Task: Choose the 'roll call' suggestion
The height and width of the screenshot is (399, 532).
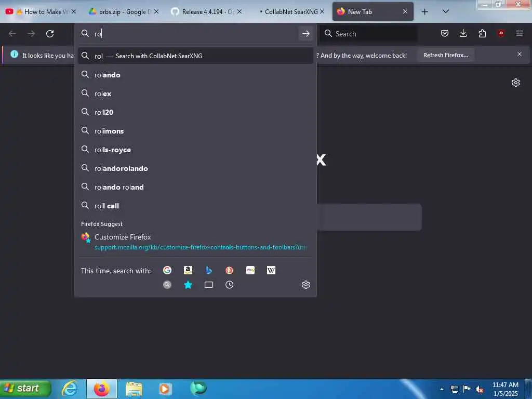Action: [x=195, y=206]
